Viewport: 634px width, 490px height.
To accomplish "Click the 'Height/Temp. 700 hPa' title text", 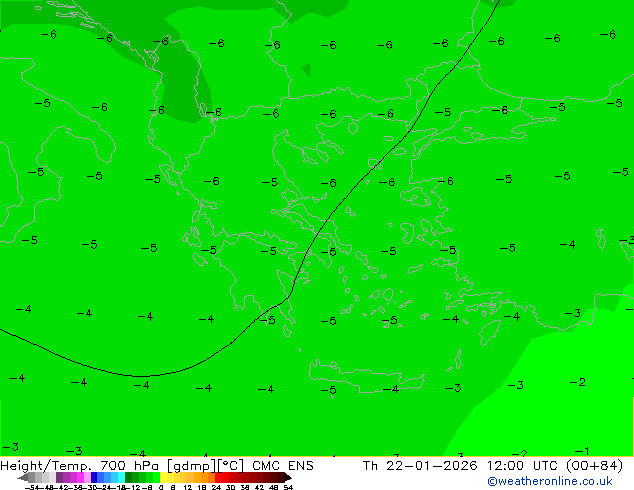I will 80,466.
